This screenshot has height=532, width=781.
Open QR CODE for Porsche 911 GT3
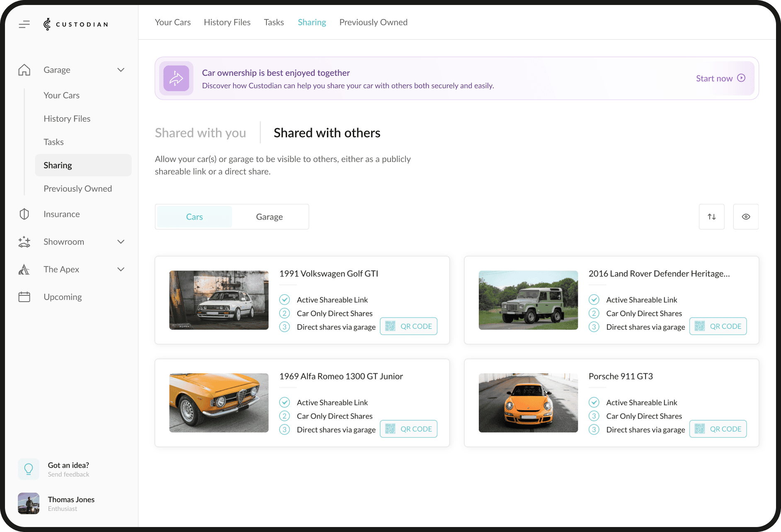pyautogui.click(x=718, y=429)
